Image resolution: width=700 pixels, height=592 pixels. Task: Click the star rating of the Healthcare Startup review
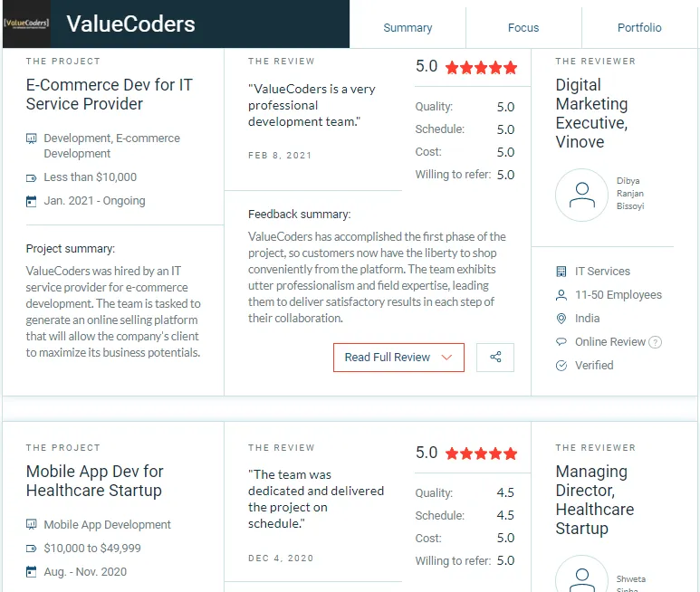click(481, 454)
